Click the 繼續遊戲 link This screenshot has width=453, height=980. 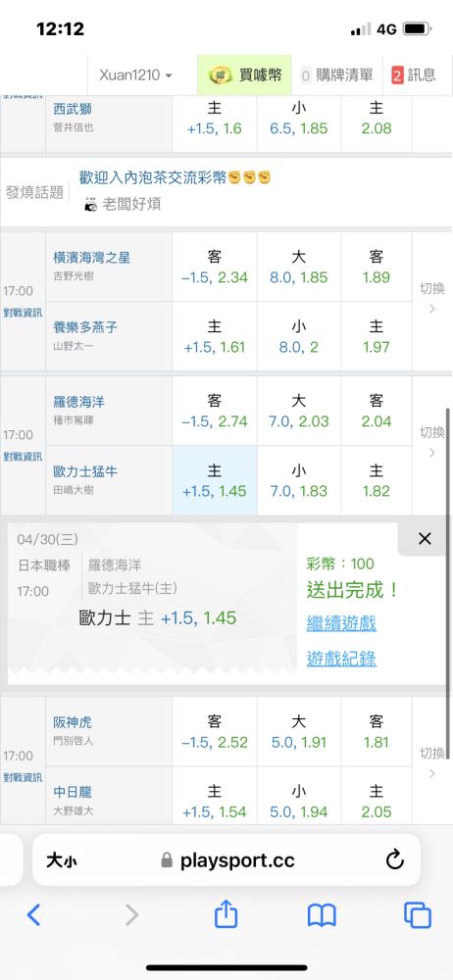click(341, 623)
